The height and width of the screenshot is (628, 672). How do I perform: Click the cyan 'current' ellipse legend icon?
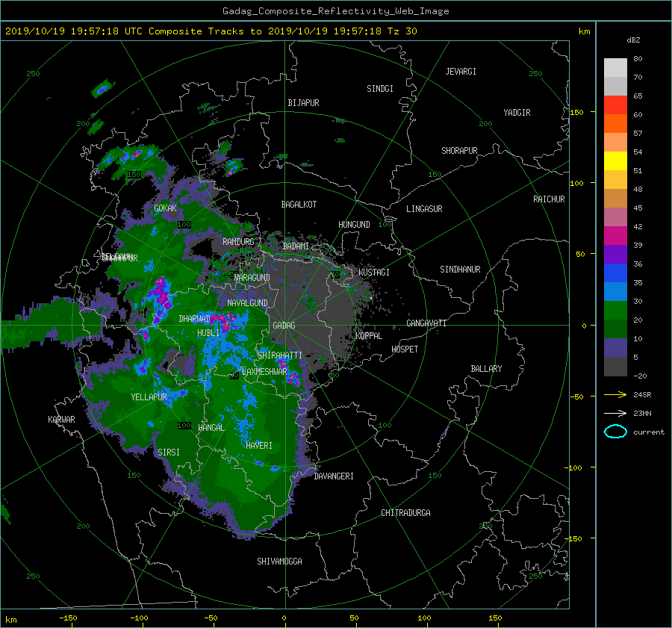[x=615, y=432]
